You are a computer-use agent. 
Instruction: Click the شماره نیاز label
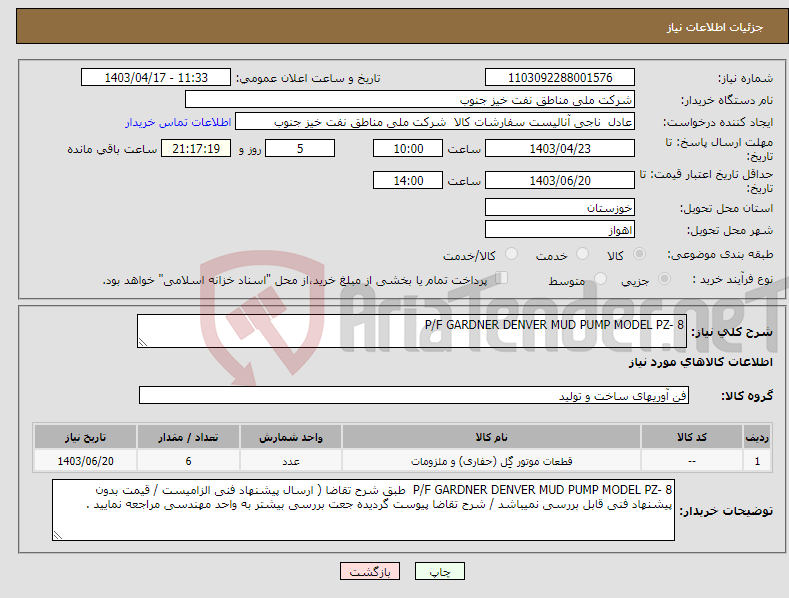click(745, 79)
